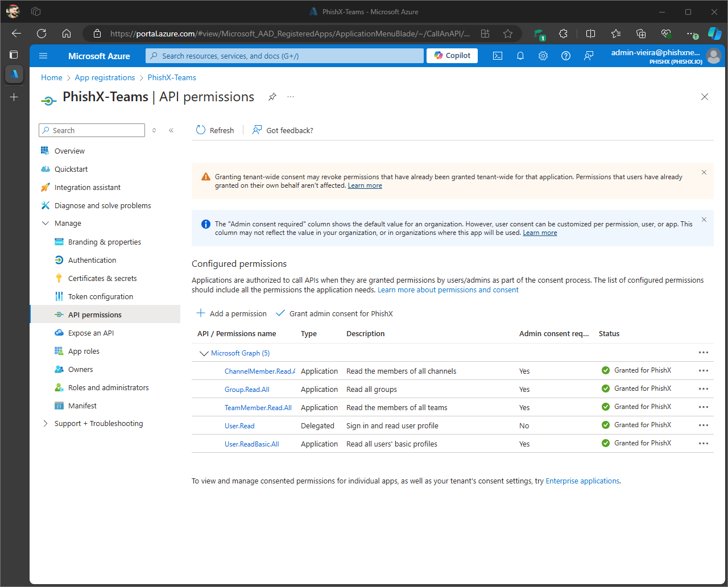Collapse the Microsoft Graph (5) group
The height and width of the screenshot is (587, 728).
[x=204, y=353]
